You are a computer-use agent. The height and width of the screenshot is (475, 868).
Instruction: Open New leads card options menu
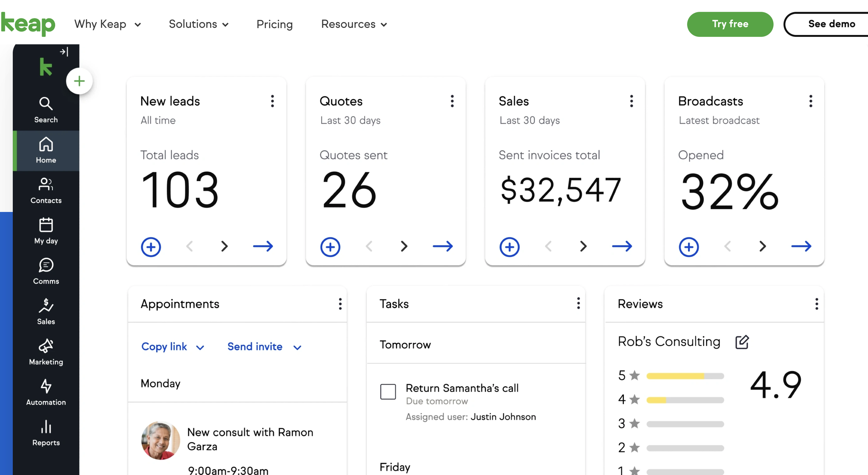point(273,101)
